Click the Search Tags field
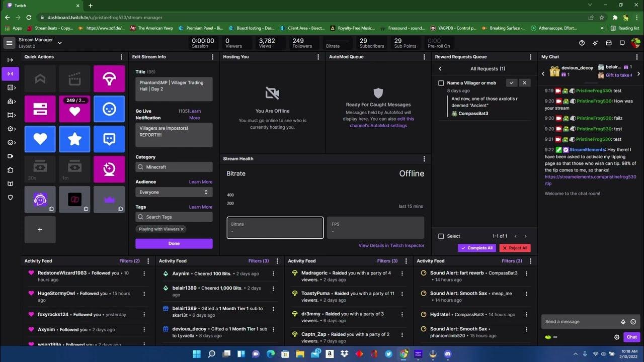This screenshot has width=644, height=362. click(x=174, y=217)
